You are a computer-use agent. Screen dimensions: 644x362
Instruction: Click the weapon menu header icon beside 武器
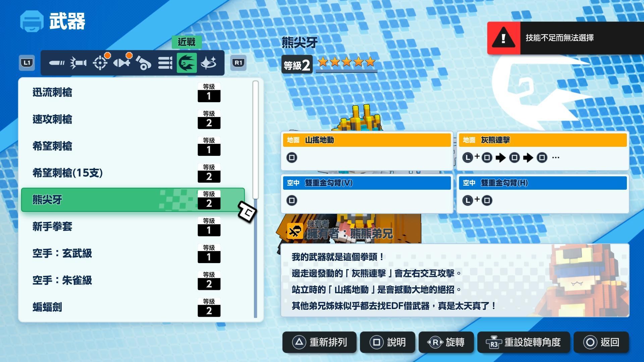click(32, 21)
